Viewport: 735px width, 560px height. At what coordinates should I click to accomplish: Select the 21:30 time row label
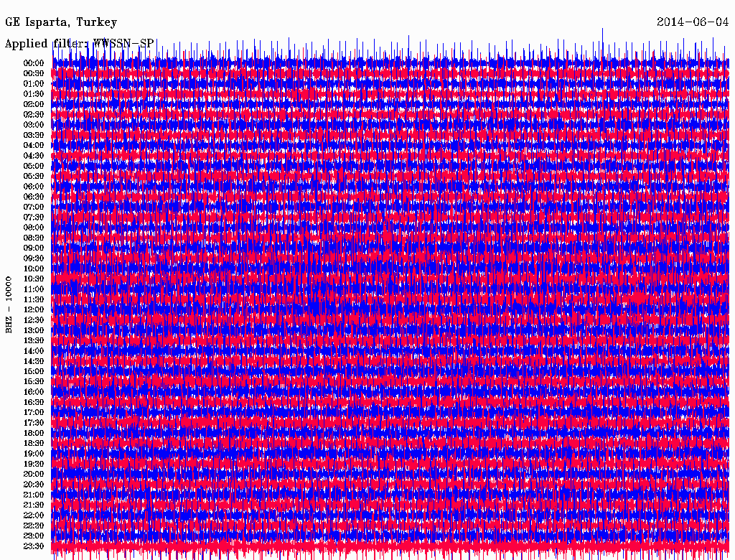[34, 505]
